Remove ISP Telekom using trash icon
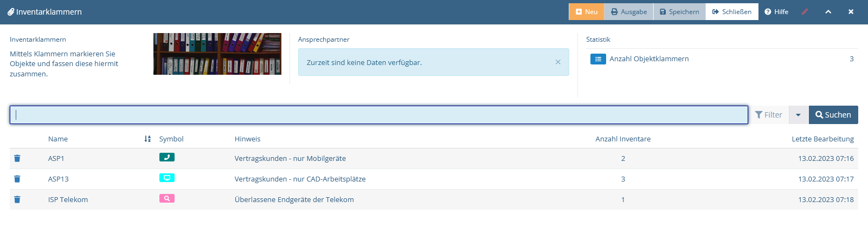Viewport: 868px width, 227px height. (17, 199)
